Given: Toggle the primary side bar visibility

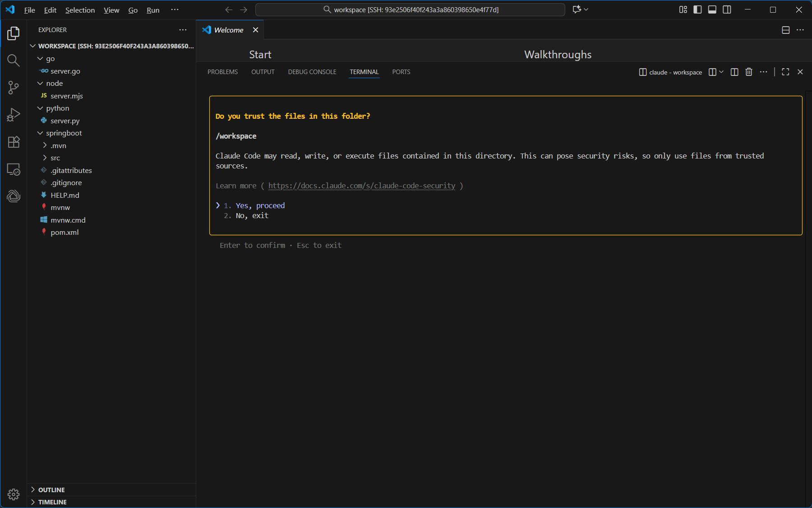Looking at the screenshot, I should click(x=697, y=10).
